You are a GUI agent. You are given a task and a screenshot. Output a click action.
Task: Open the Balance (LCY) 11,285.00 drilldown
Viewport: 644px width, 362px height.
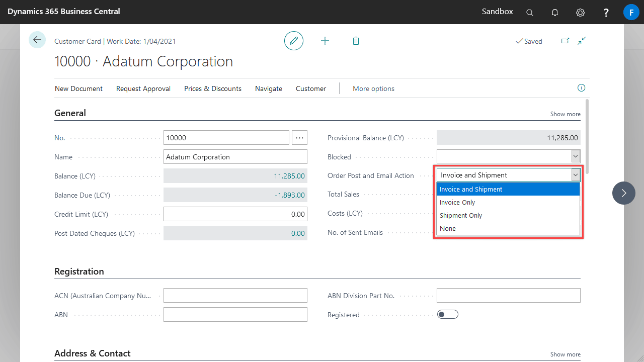(289, 176)
